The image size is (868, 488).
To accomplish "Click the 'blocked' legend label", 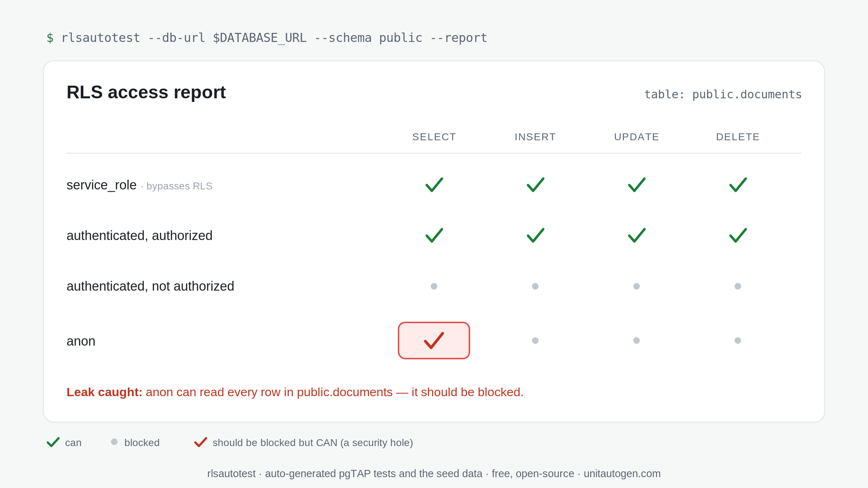I will [x=142, y=442].
